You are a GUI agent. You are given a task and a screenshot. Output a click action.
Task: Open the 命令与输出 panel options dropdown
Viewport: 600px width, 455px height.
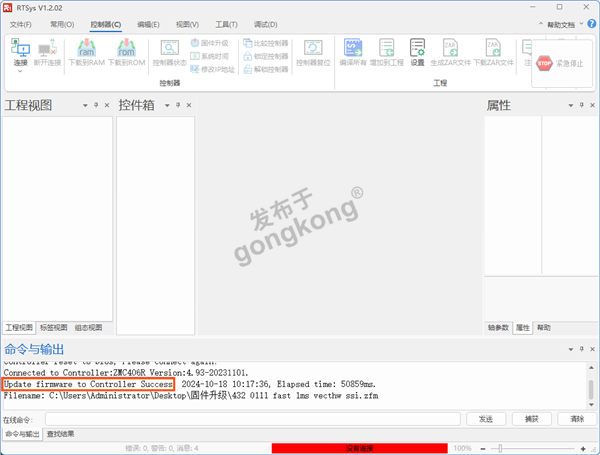pyautogui.click(x=571, y=349)
